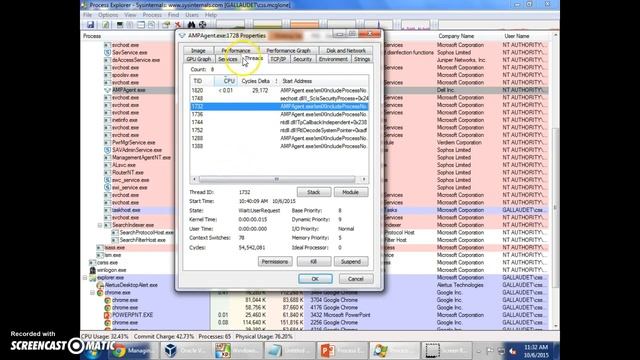Collapse the SearchIndexer.exe tree node
This screenshot has width=640, height=360.
(100, 225)
